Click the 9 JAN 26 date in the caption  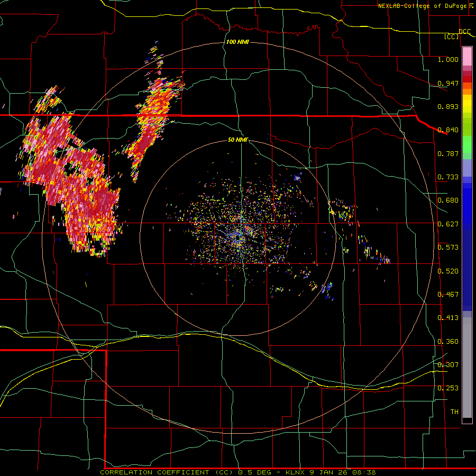click(328, 472)
